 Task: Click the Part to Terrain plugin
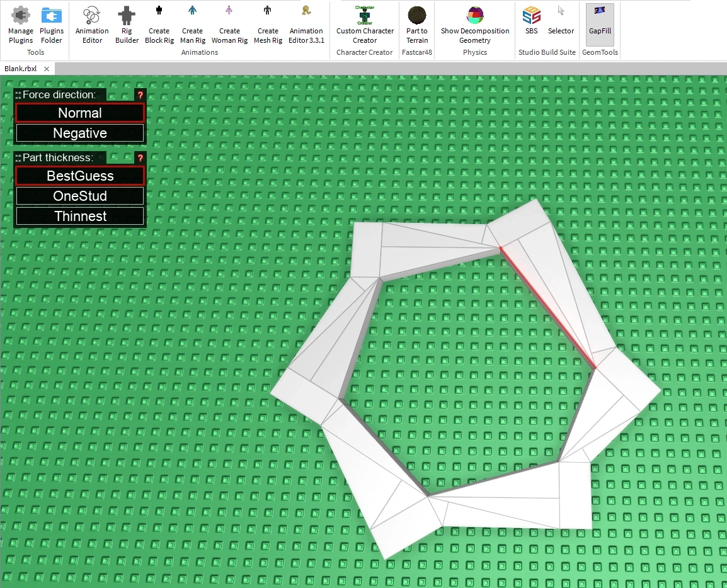pyautogui.click(x=417, y=25)
